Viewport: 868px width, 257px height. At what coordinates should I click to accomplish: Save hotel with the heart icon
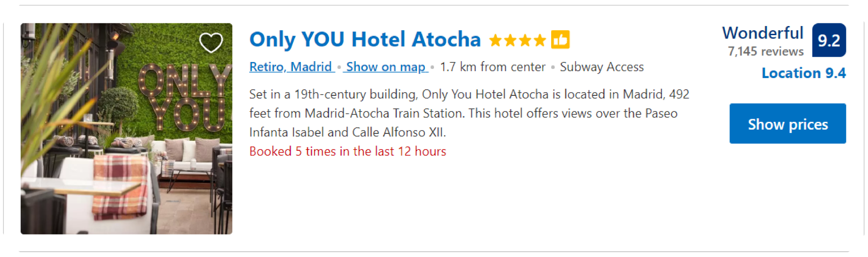click(211, 42)
